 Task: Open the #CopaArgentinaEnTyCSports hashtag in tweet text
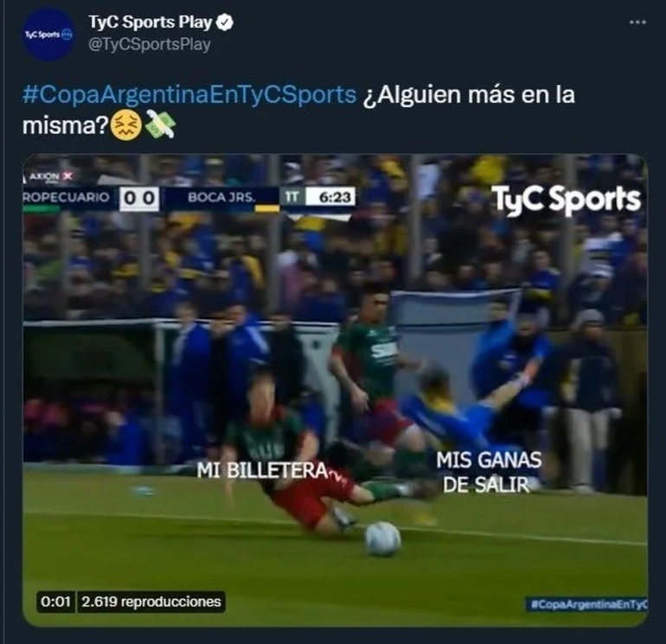point(189,94)
